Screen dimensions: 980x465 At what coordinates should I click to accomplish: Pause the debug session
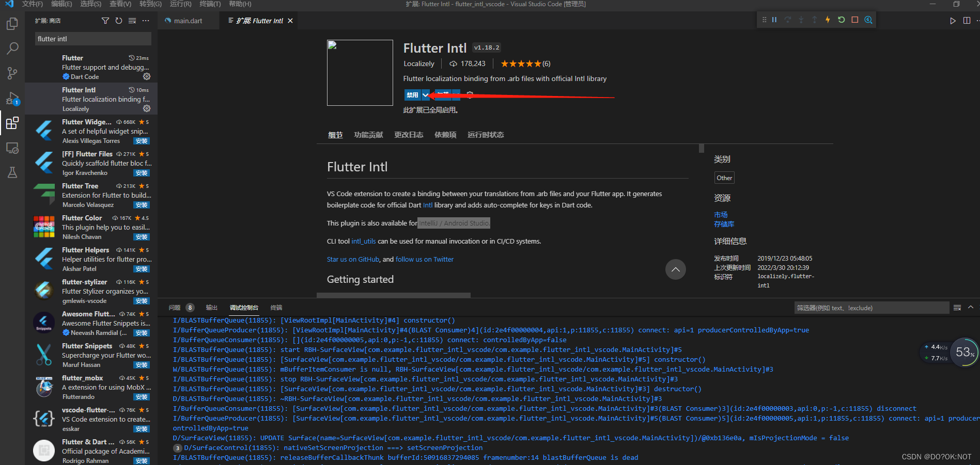tap(774, 20)
